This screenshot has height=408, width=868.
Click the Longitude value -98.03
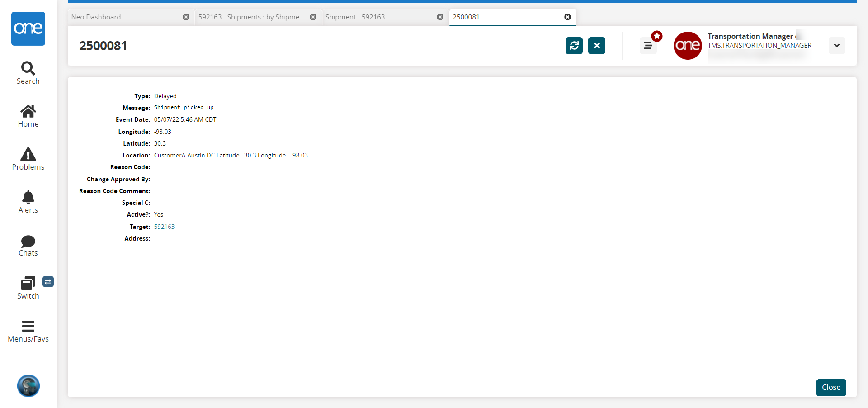pos(163,132)
